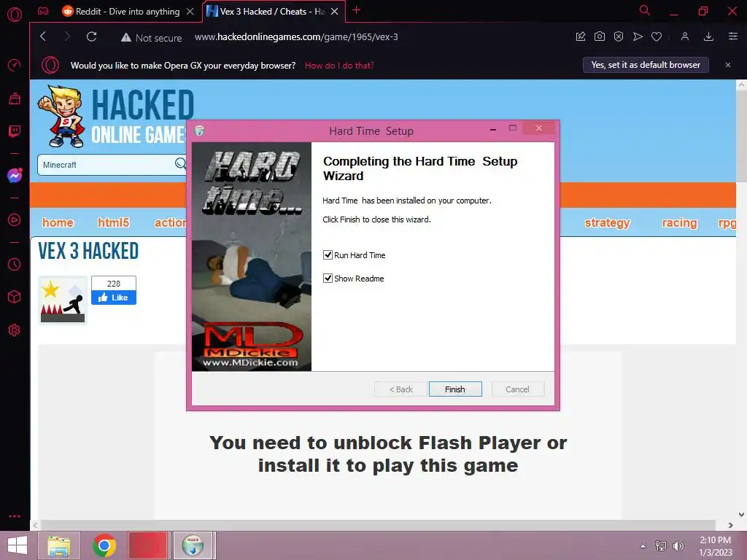Image resolution: width=747 pixels, height=560 pixels.
Task: Search tabs with the magnifier icon
Action: (x=645, y=10)
